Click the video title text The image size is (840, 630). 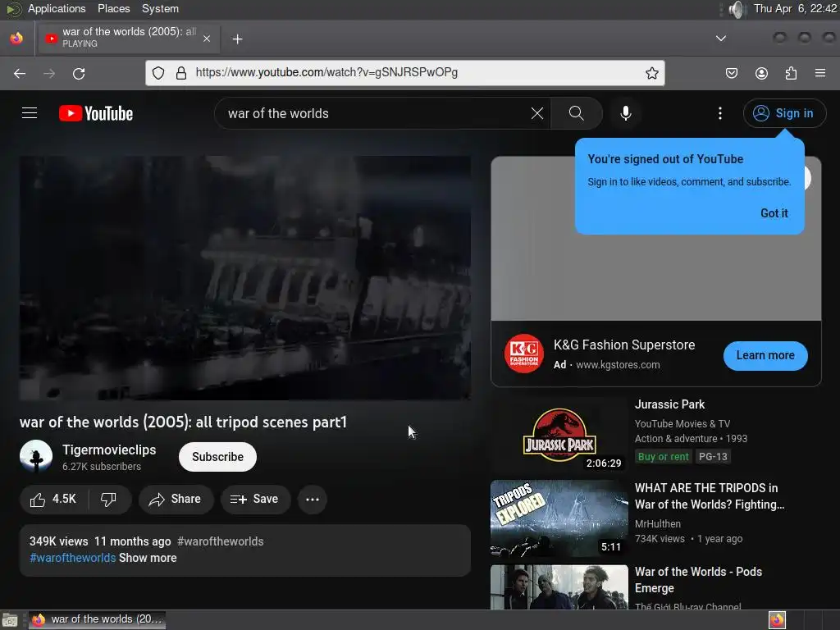[x=183, y=422]
